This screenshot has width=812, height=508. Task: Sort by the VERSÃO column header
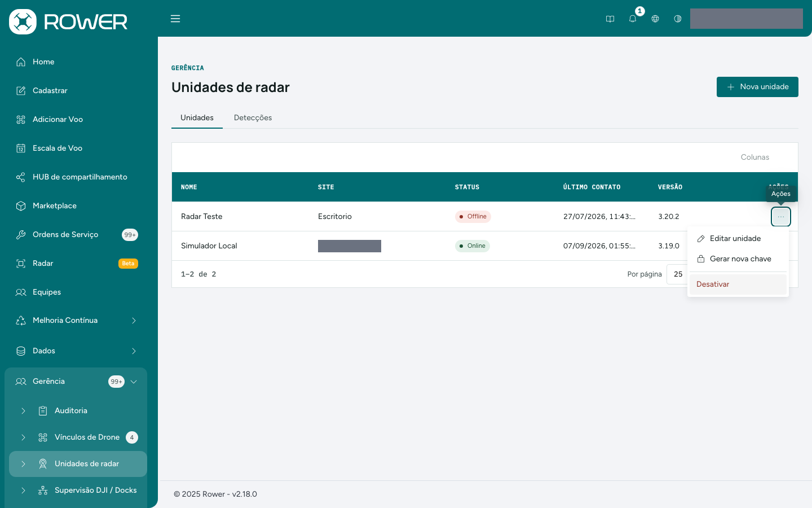(x=670, y=187)
